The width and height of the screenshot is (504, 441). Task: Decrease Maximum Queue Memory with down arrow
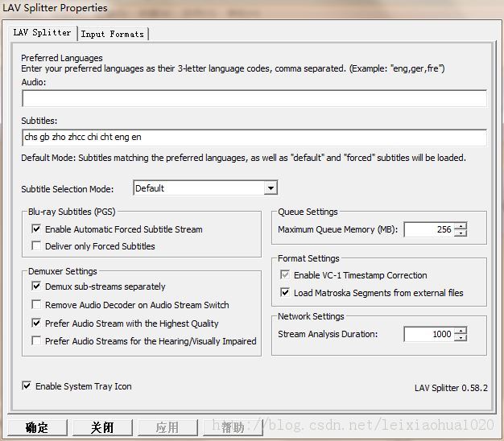point(461,233)
